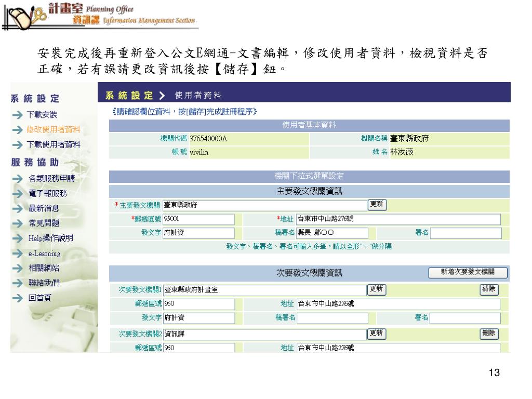532x399 pixels.
Task: Open Help操作說明
Action: click(x=51, y=238)
